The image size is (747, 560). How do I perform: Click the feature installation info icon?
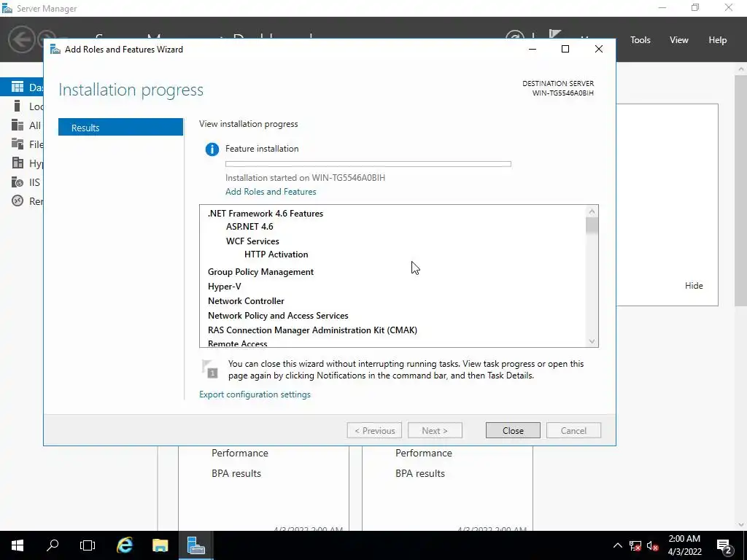pyautogui.click(x=212, y=149)
